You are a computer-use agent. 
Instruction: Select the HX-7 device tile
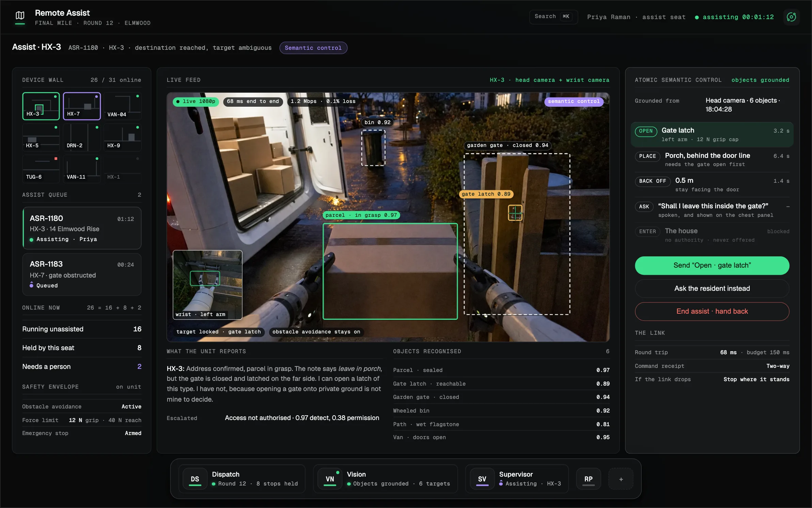click(82, 106)
